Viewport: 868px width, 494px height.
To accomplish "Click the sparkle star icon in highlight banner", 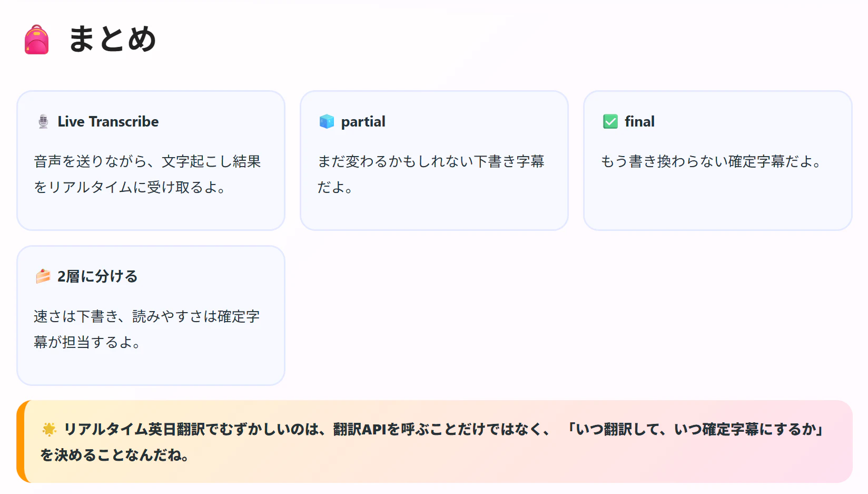I will tap(49, 430).
